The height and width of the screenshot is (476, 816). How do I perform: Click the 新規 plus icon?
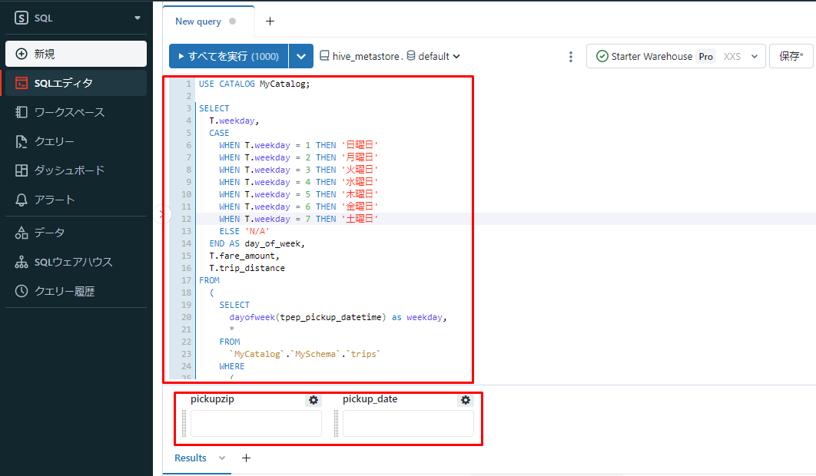click(x=21, y=54)
